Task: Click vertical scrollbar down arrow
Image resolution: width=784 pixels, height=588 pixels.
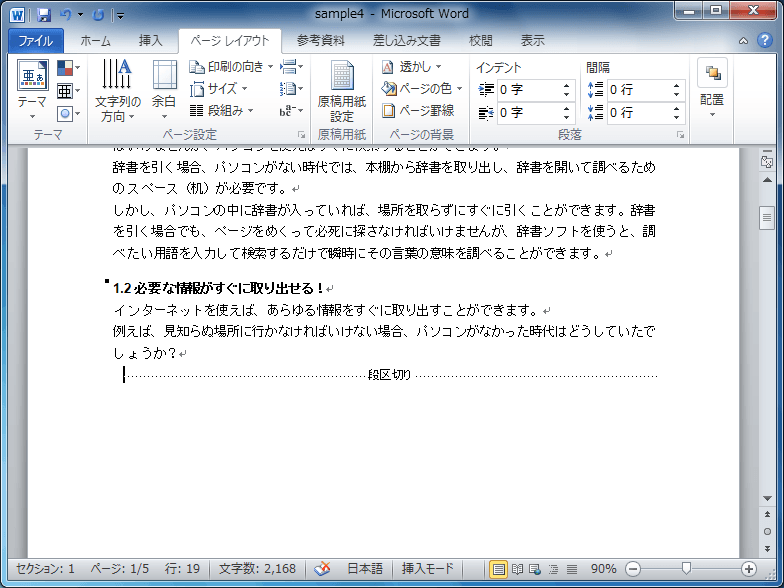Action: tap(767, 498)
